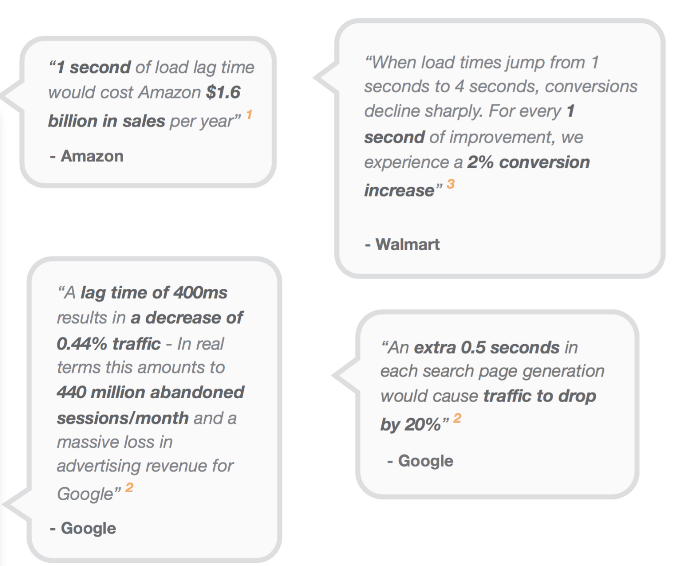Select the bold "0.44% traffic" text
The image size is (681, 566).
point(109,344)
